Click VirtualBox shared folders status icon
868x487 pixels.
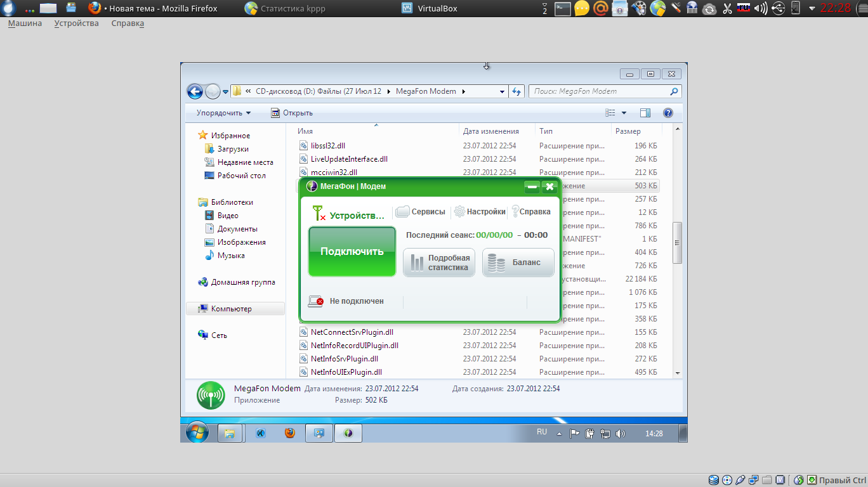pyautogui.click(x=766, y=480)
